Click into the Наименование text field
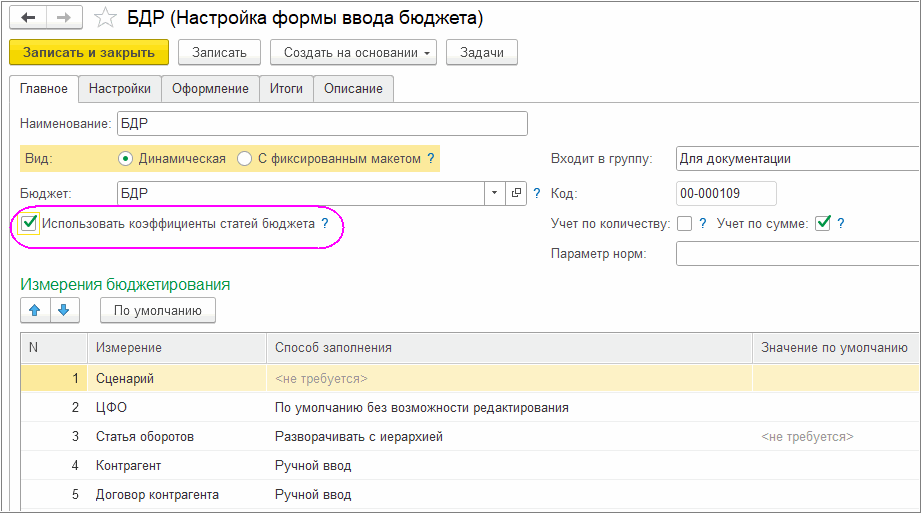 click(320, 123)
